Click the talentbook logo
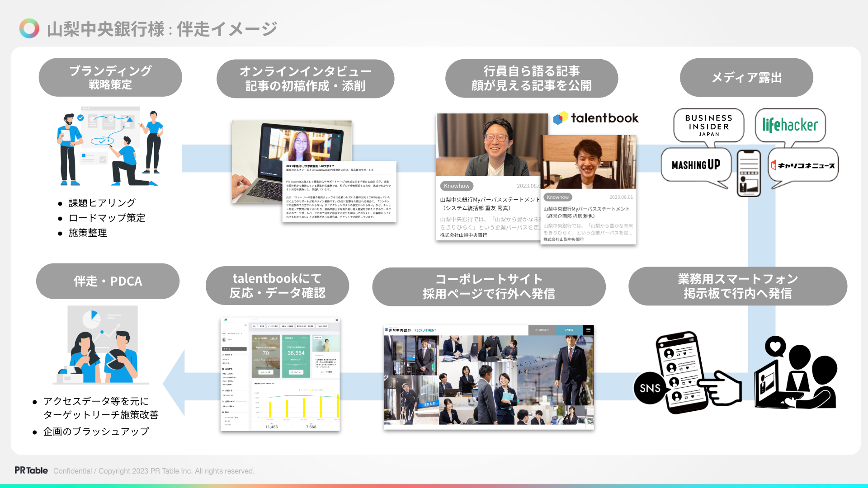Viewport: 868px width, 488px height. 596,118
